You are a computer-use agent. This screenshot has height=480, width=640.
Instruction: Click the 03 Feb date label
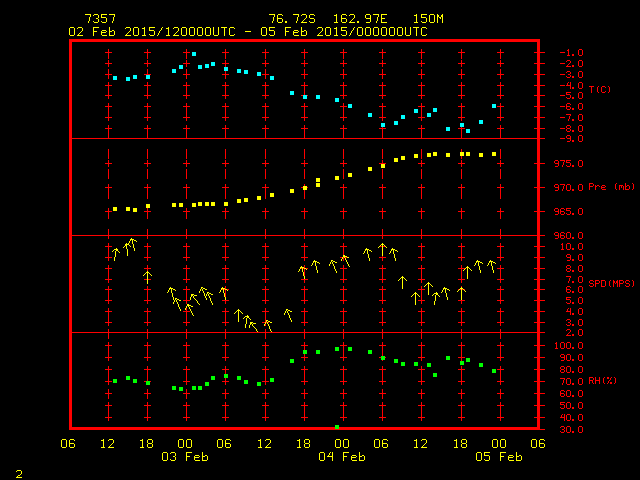pyautogui.click(x=185, y=456)
